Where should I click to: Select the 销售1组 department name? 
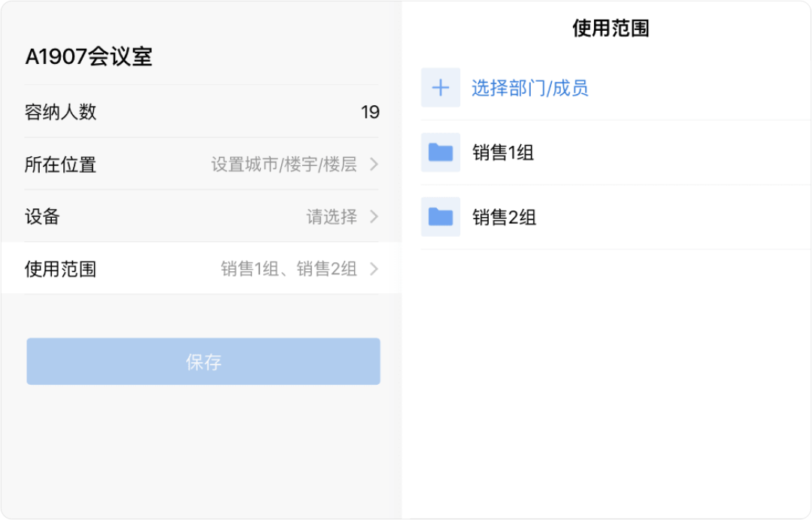click(x=503, y=153)
